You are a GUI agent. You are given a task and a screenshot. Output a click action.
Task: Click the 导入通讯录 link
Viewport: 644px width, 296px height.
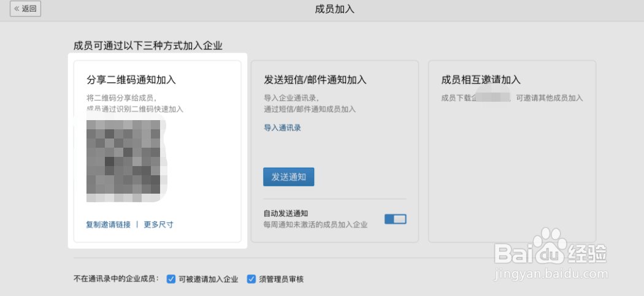click(x=282, y=127)
